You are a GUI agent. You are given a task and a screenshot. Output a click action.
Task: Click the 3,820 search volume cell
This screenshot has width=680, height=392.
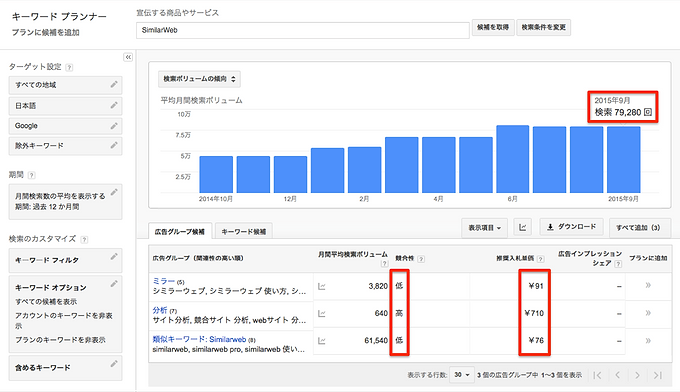pos(378,286)
